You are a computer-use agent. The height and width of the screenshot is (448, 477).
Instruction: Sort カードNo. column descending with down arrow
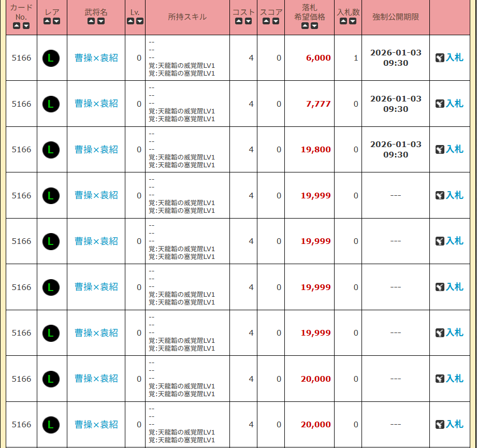(x=26, y=26)
